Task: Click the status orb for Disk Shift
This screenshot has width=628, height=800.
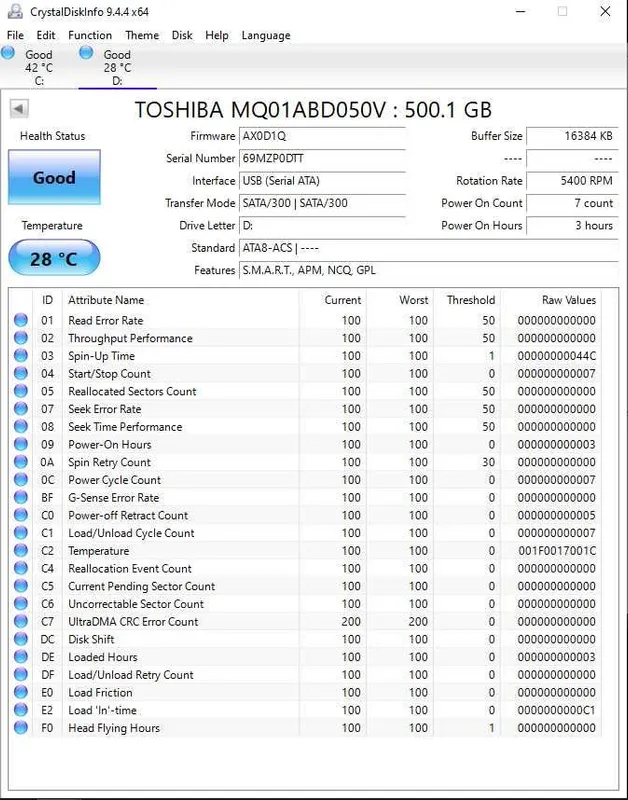Action: 20,639
